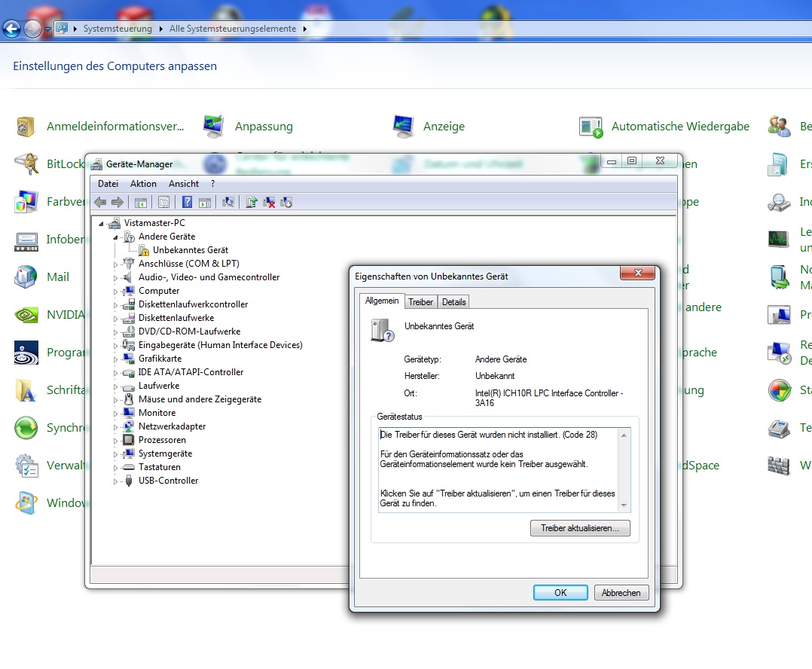Click the Schriftarten folder icon

[26, 390]
